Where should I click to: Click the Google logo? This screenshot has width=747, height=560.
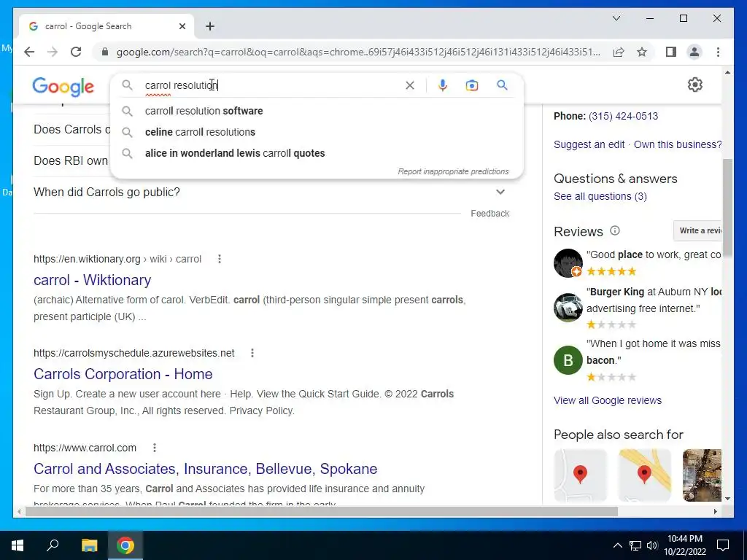pos(63,87)
